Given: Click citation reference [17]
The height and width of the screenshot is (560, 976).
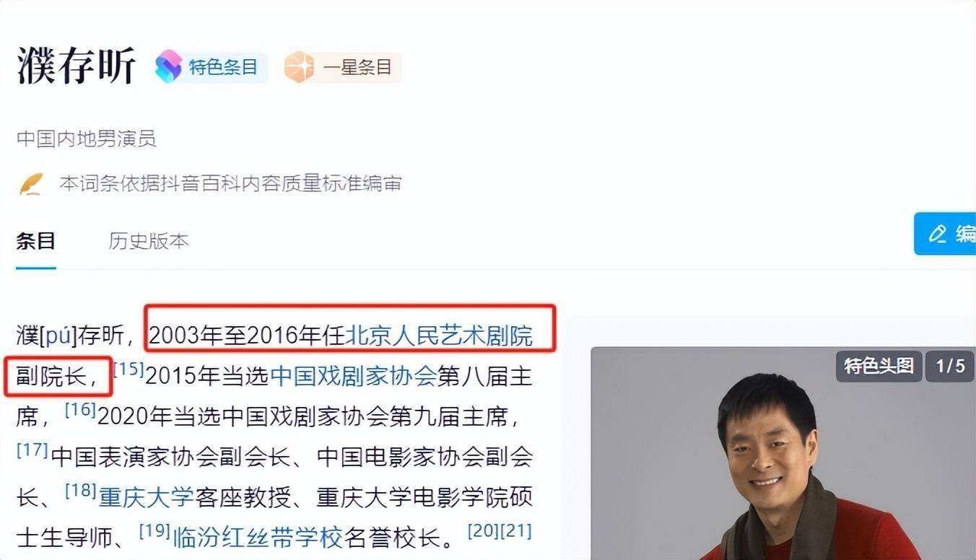Looking at the screenshot, I should point(32,450).
